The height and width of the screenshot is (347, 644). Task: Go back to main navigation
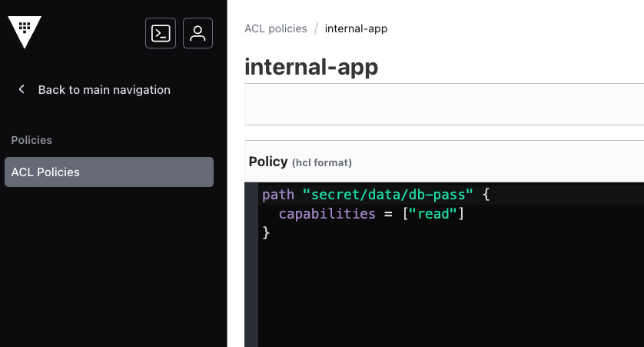[x=104, y=89]
